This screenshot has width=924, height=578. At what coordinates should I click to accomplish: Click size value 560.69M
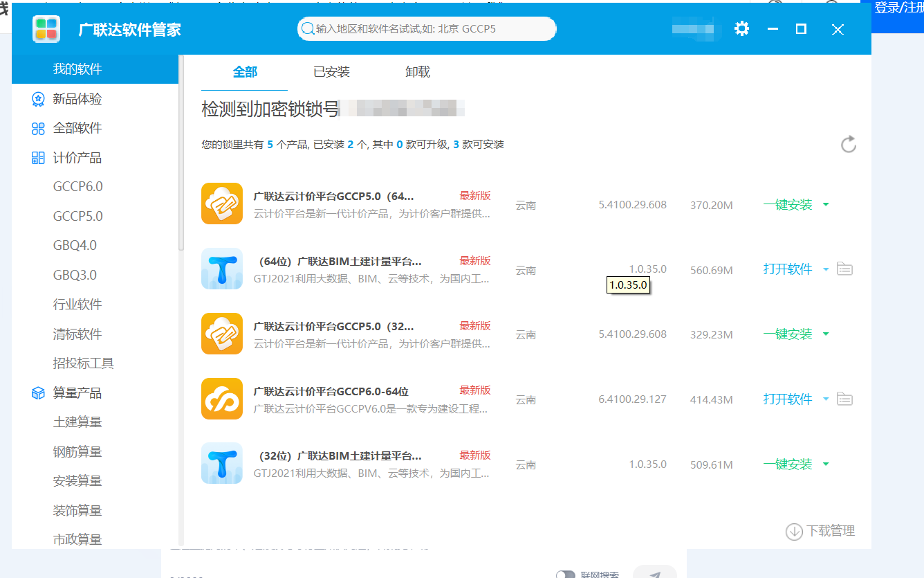coord(711,270)
